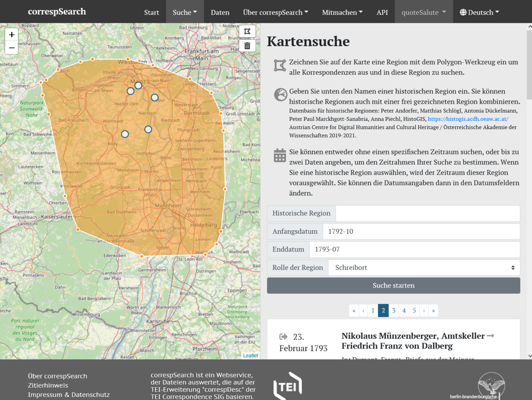Click the Kartensuche heading
Viewport: 532px width, 400px height.
[308, 41]
